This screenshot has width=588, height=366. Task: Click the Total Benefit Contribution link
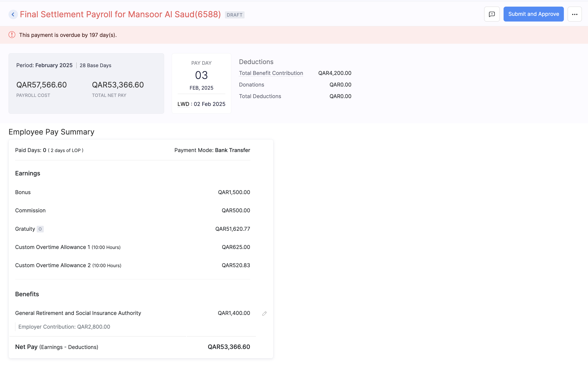click(271, 73)
